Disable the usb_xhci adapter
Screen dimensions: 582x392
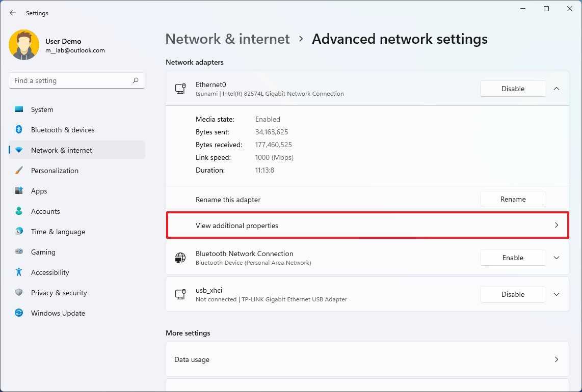513,294
